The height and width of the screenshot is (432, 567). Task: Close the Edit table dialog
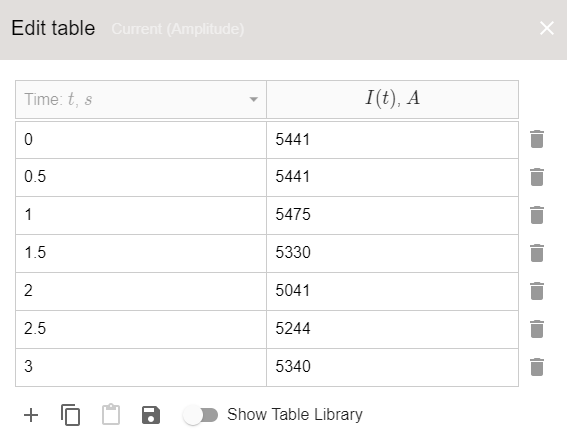[x=547, y=28]
